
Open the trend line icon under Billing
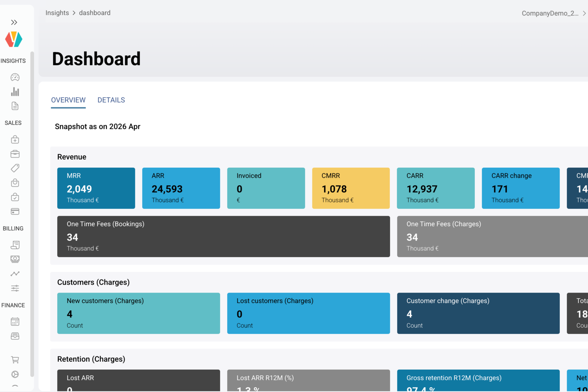[x=15, y=274]
